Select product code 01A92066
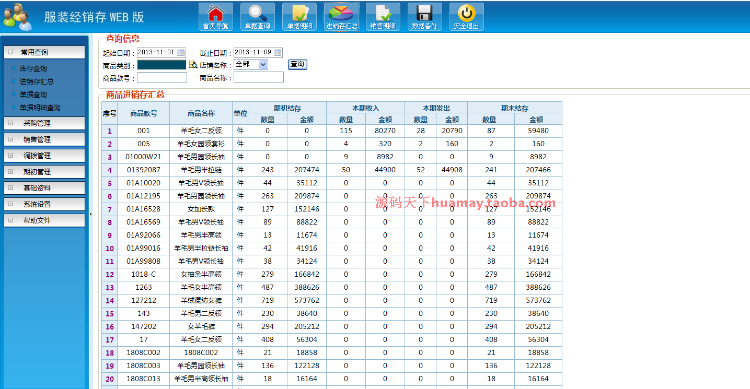This screenshot has width=750, height=389. (143, 235)
